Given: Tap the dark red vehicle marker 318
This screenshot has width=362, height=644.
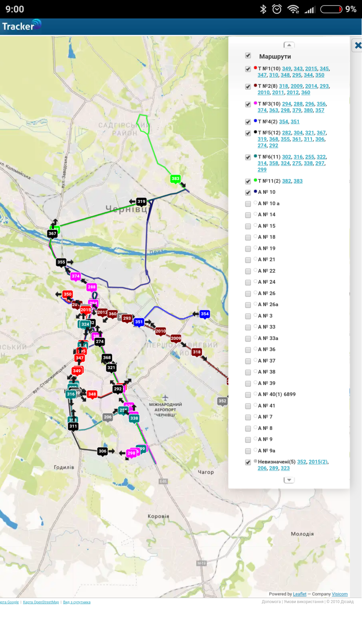Looking at the screenshot, I should point(197,352).
